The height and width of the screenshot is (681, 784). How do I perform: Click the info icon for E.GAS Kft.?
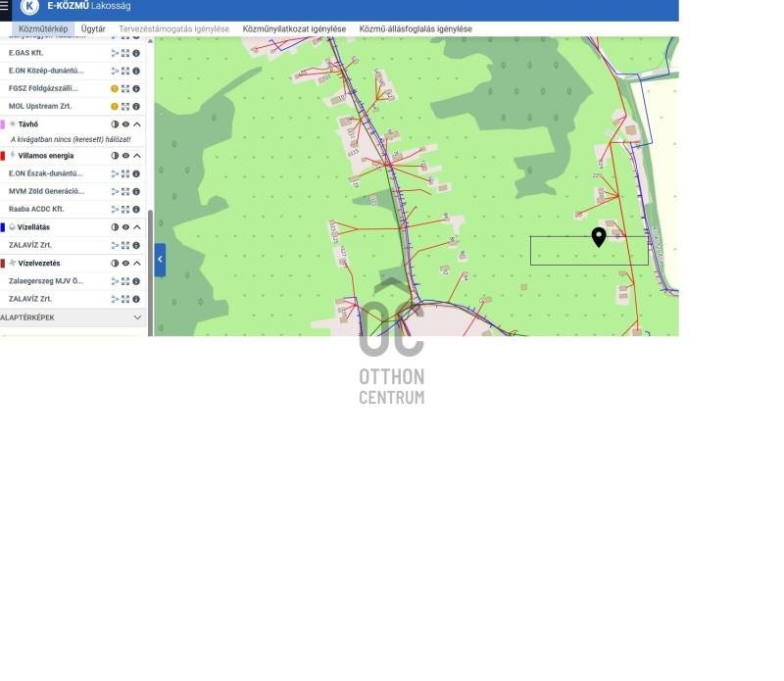click(136, 53)
